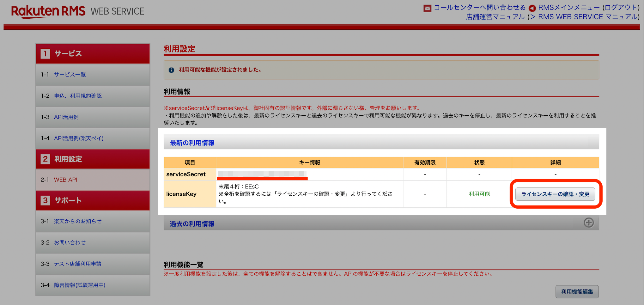Open 楽天からのお知らせ in sidebar
This screenshot has width=644, height=305.
tap(78, 221)
